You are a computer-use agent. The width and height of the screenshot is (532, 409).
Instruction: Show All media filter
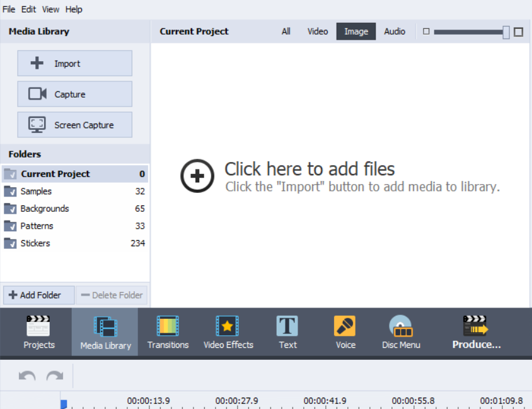point(286,32)
